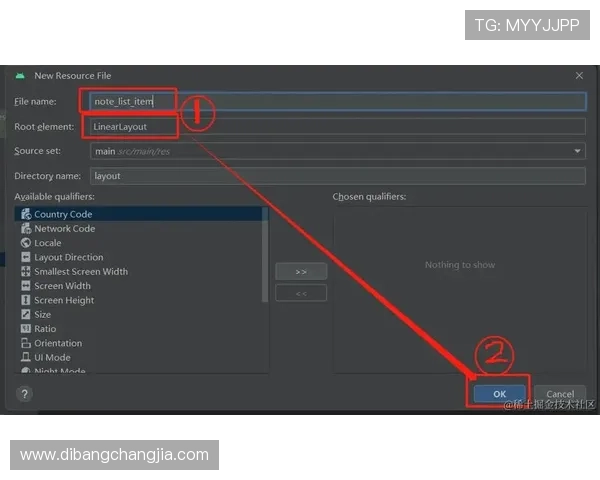Click the Network Code qualifier icon
The image size is (600, 480).
[25, 228]
